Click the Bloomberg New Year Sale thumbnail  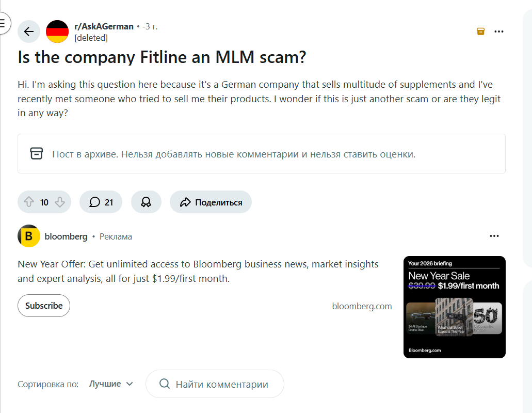454,307
